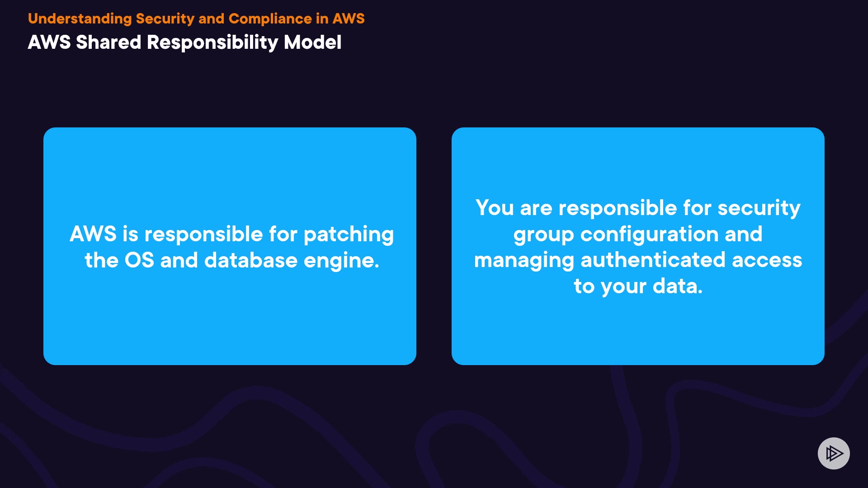Click the line 'to your data.'
Screen dimensions: 868x488
638,286
